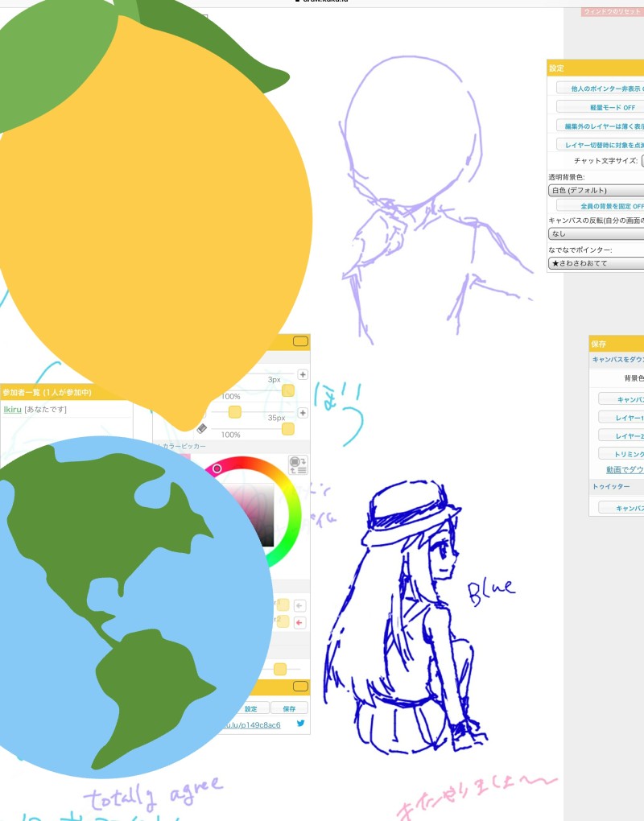Open the 透明背景色 白色 (デフォルト) dropdown
Viewport: 644px width, 821px height.
pyautogui.click(x=597, y=190)
